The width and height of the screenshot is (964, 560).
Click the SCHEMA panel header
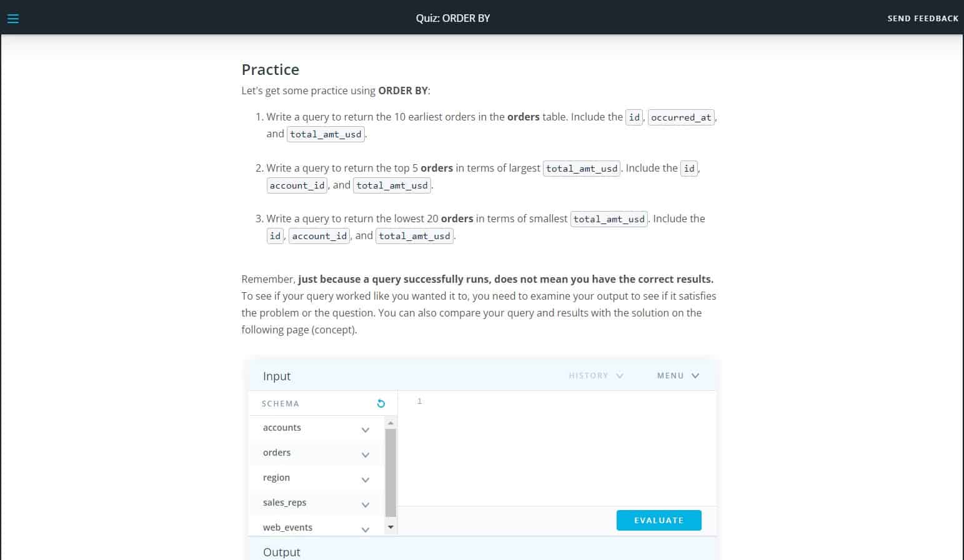[280, 403]
